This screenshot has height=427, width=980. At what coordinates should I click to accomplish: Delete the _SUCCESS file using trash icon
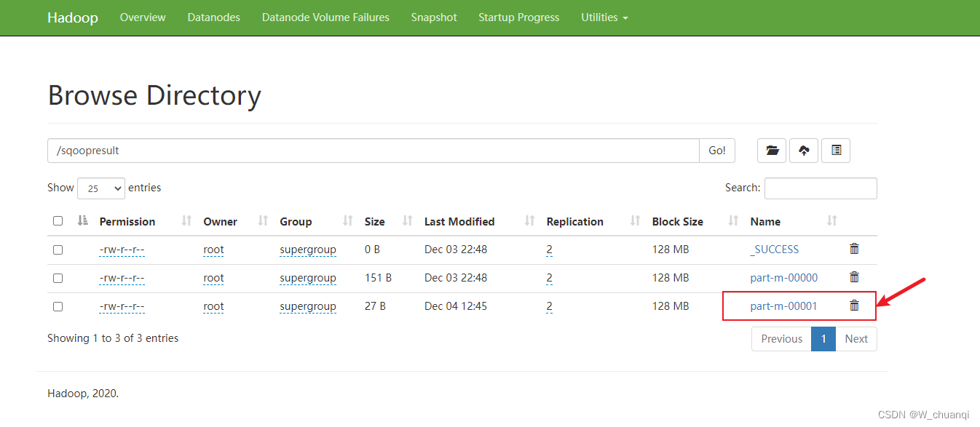pyautogui.click(x=854, y=249)
